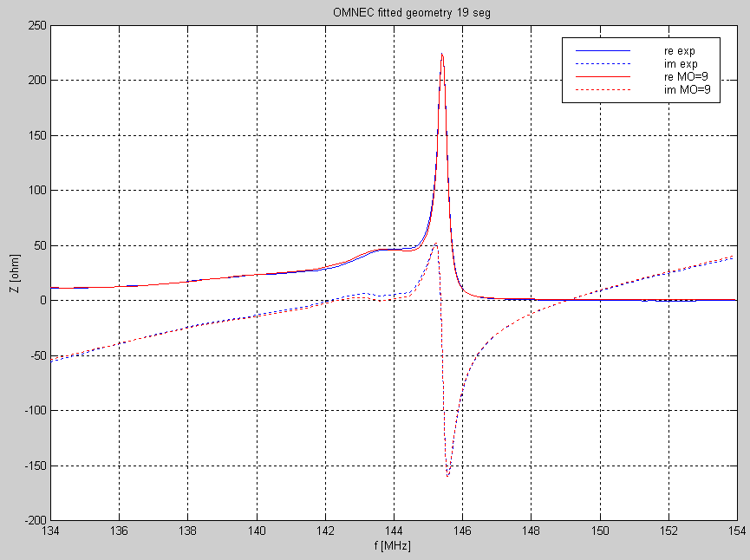Click the y-axis tick label 250
The height and width of the screenshot is (560, 750).
pyautogui.click(x=37, y=25)
